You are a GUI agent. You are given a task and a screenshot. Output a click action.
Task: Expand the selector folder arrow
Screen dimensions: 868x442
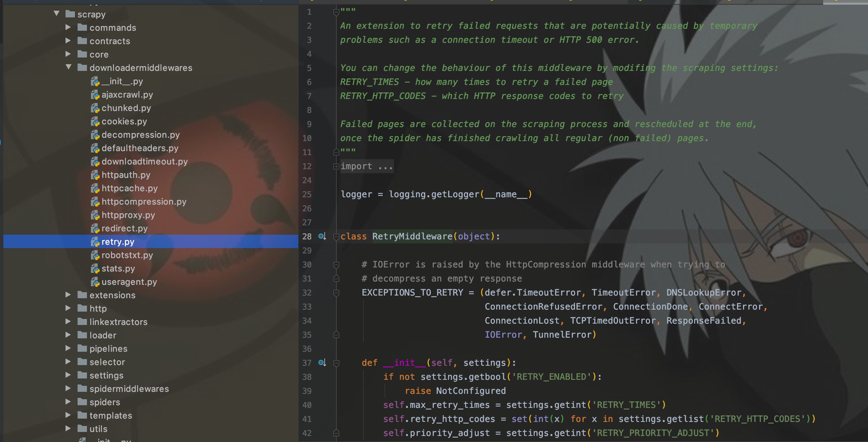[68, 361]
